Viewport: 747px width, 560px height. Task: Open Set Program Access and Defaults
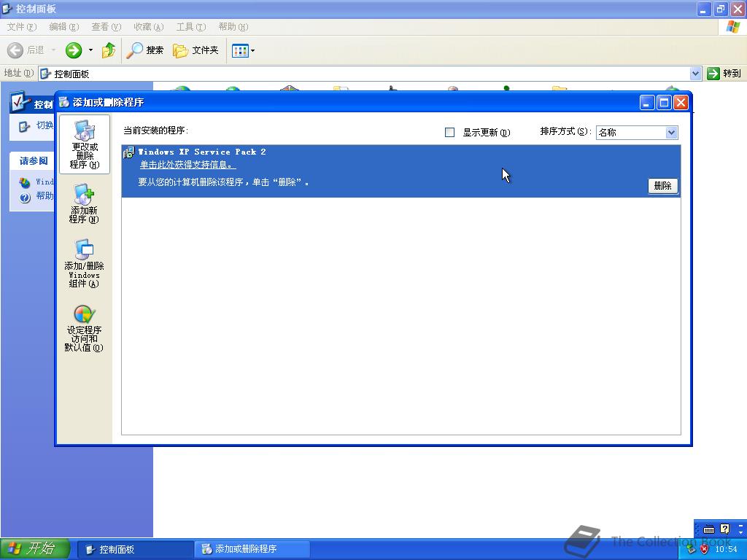[84, 329]
